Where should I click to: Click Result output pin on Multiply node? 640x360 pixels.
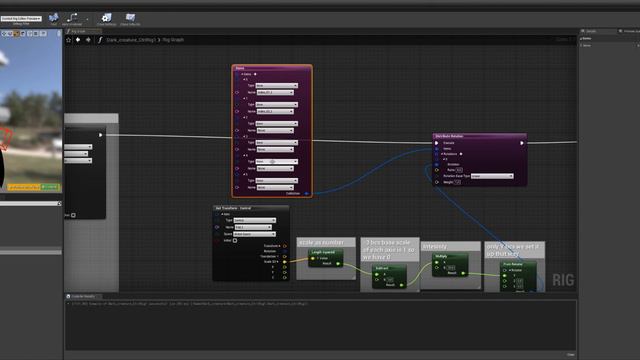click(x=463, y=273)
